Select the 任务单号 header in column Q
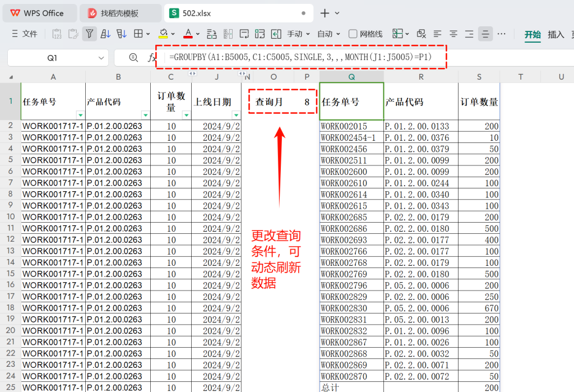The width and height of the screenshot is (574, 392). coord(351,102)
